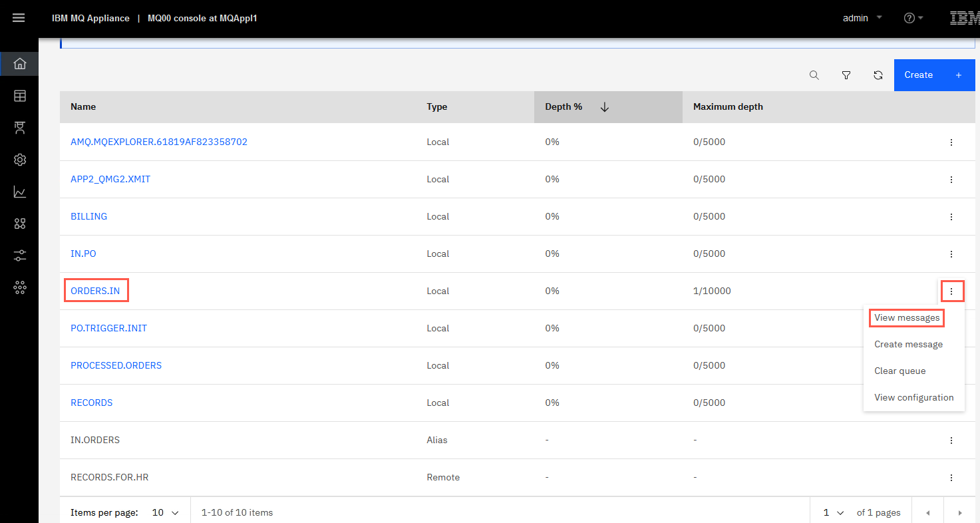
Task: Open Items per page dropdown
Action: [x=166, y=512]
